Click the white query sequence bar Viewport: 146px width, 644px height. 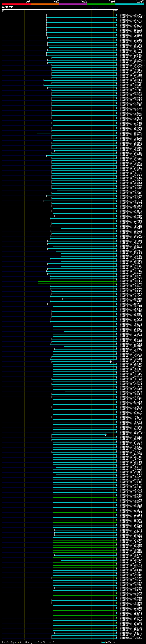[60, 9]
